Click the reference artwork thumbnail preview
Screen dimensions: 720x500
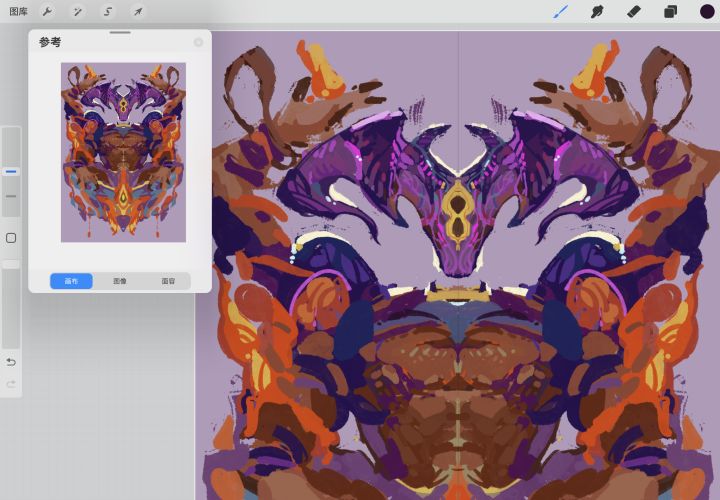tap(123, 152)
